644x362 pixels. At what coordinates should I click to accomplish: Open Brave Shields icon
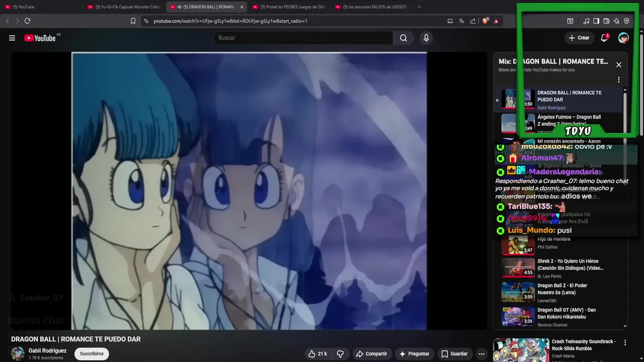tap(485, 21)
